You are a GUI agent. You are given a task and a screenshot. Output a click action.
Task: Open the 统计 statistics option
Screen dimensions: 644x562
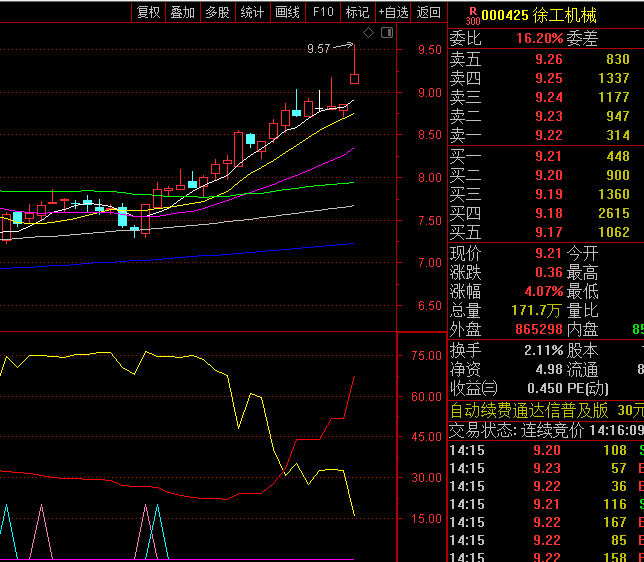pyautogui.click(x=252, y=12)
